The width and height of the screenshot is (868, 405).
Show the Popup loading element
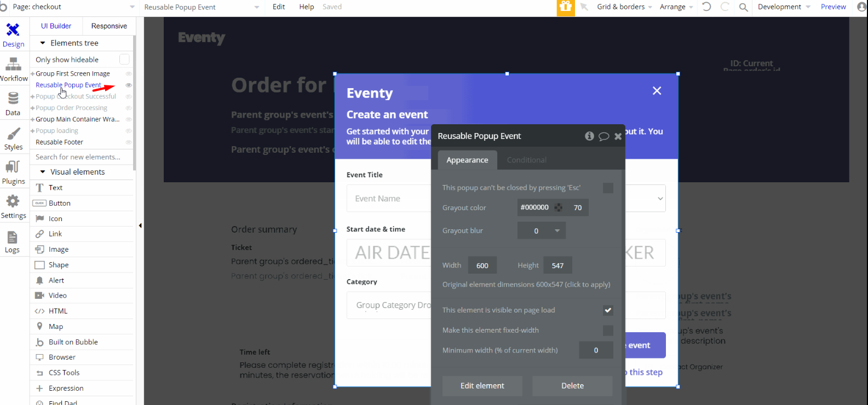click(x=129, y=131)
